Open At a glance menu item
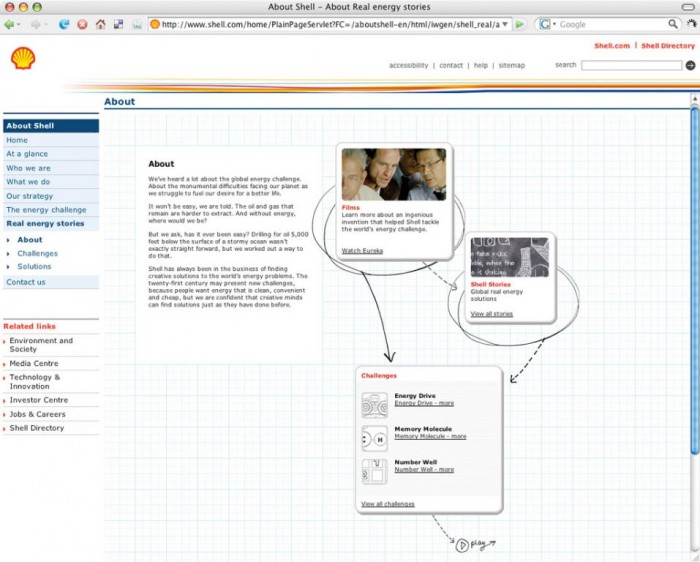The width and height of the screenshot is (700, 562). pos(51,154)
